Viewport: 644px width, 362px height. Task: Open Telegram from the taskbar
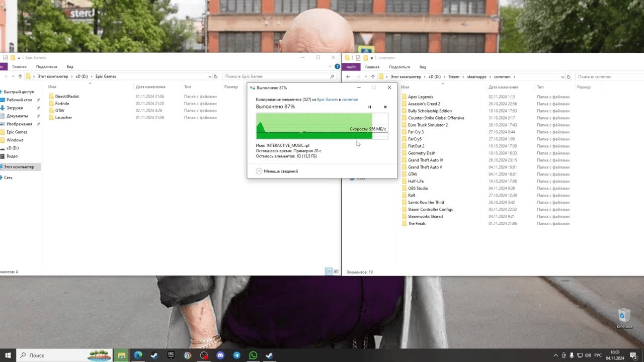click(x=236, y=355)
